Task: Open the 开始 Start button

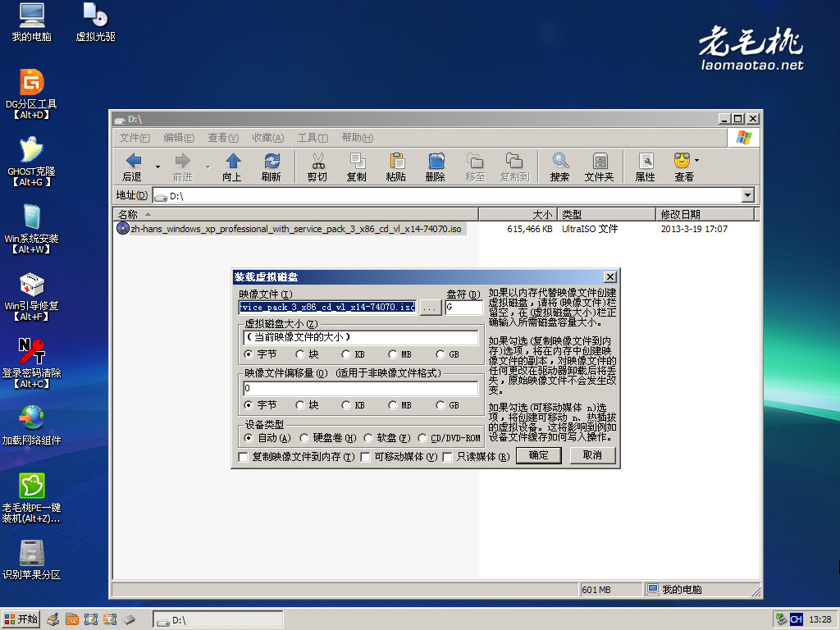Action: tap(21, 619)
